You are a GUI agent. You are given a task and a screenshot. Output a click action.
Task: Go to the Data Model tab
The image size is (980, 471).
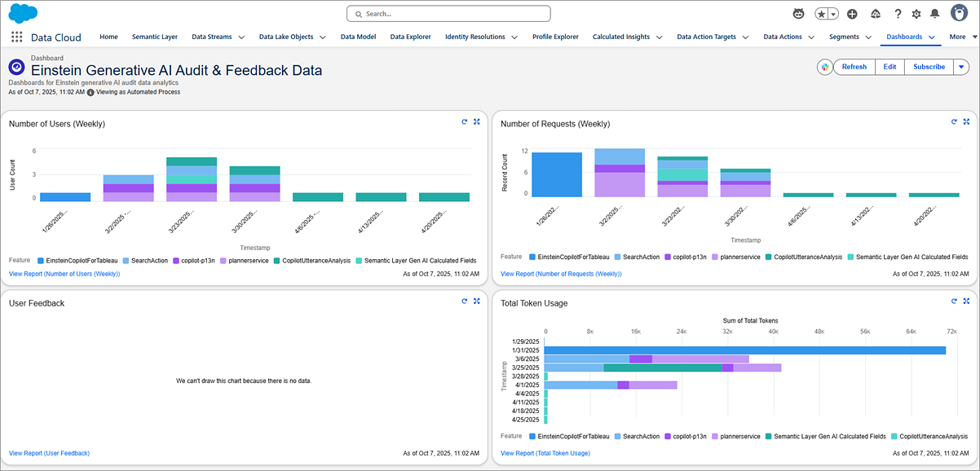(x=358, y=37)
